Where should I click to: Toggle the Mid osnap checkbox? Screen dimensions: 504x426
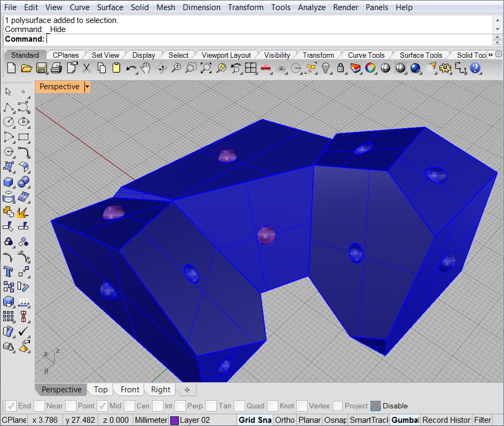pyautogui.click(x=102, y=406)
